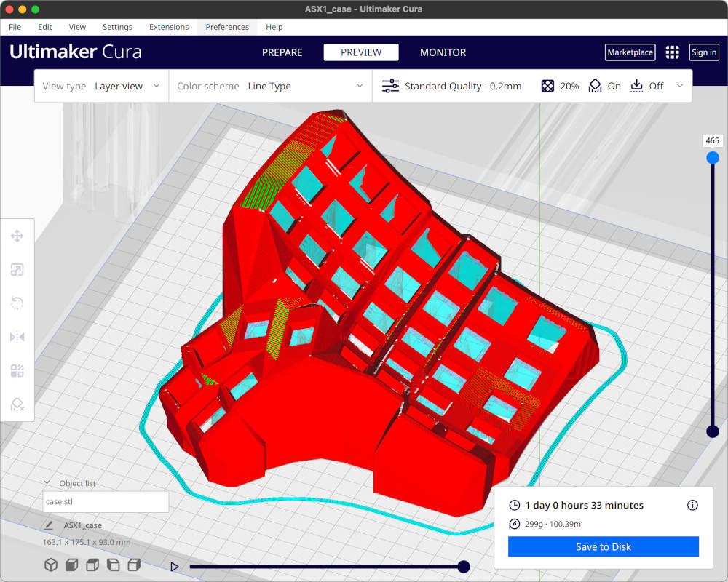
Task: Select the Support Blocker tool
Action: tap(17, 404)
